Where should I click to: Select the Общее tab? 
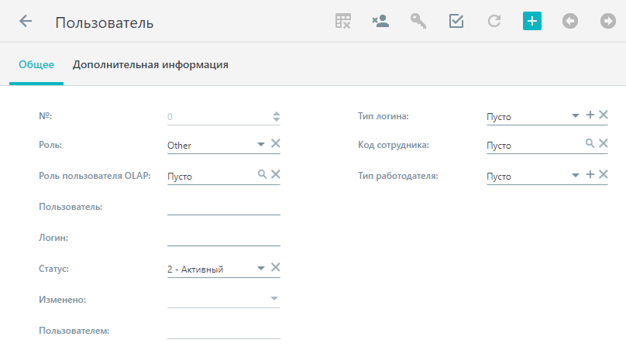pos(36,64)
